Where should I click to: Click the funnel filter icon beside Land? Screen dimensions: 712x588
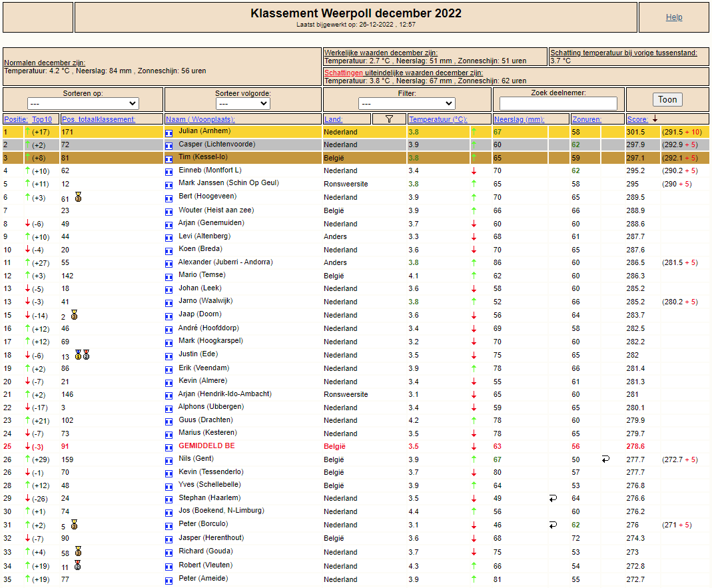389,119
